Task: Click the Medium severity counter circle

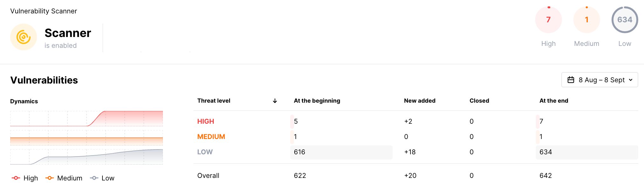Action: 586,20
